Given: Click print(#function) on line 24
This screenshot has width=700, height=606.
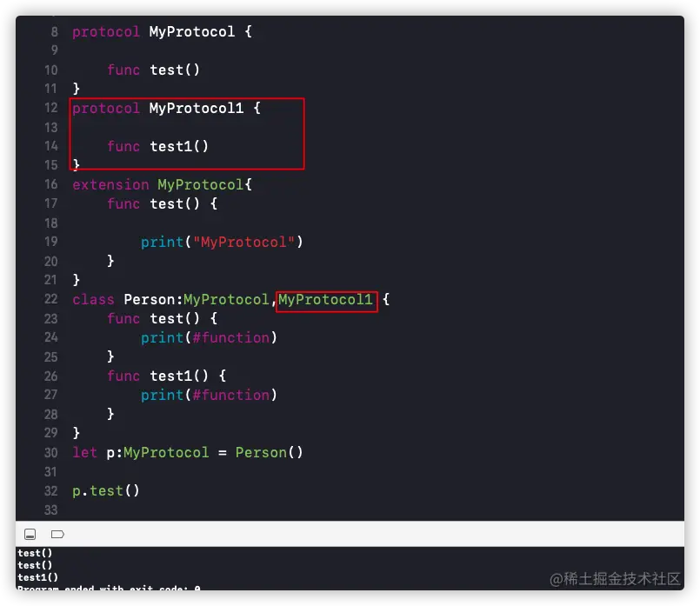Looking at the screenshot, I should (x=209, y=338).
